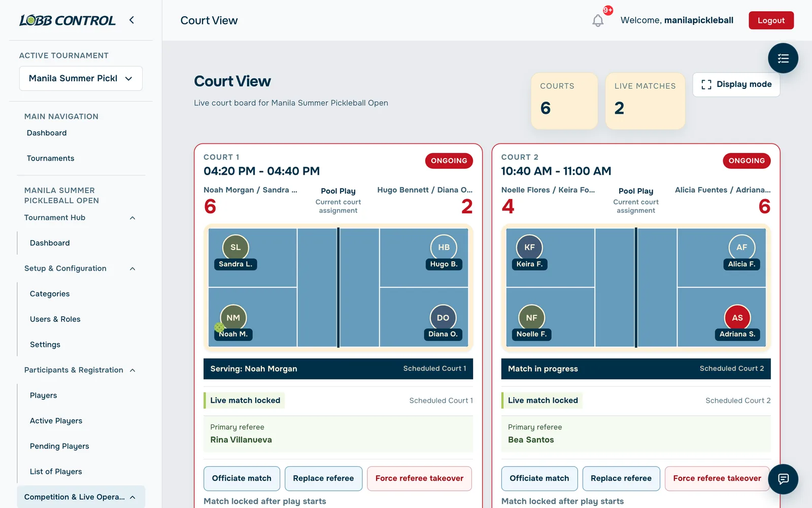Open Tournament Hub Dashboard

50,243
